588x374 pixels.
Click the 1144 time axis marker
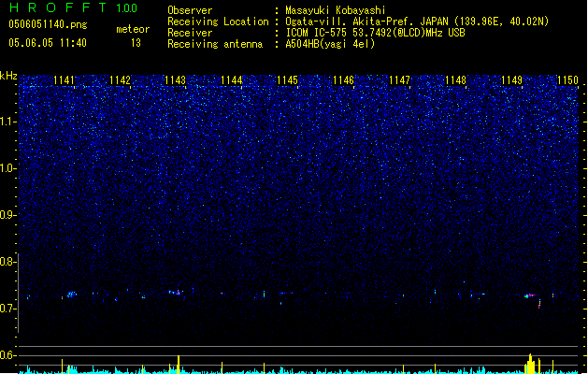[232, 80]
